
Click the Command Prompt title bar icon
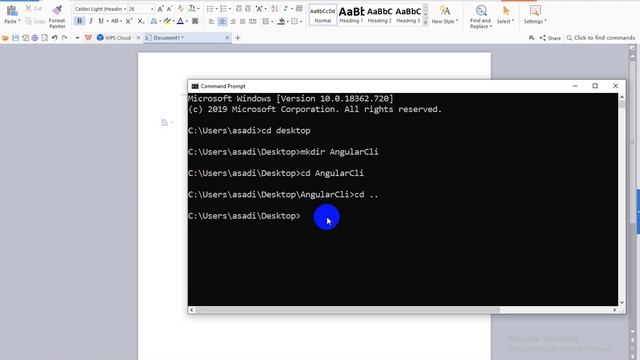tap(195, 86)
